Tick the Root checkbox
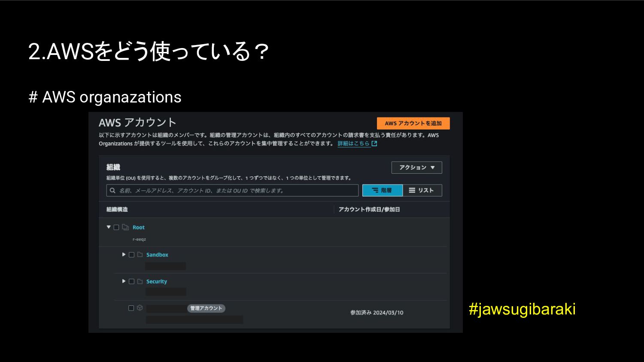This screenshot has width=644, height=362. [x=116, y=227]
